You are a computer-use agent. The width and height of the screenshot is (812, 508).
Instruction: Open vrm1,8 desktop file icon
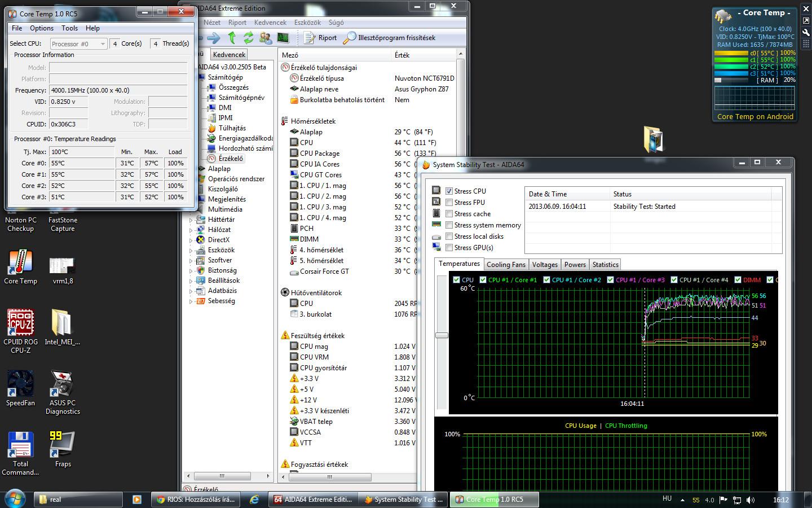pyautogui.click(x=63, y=271)
